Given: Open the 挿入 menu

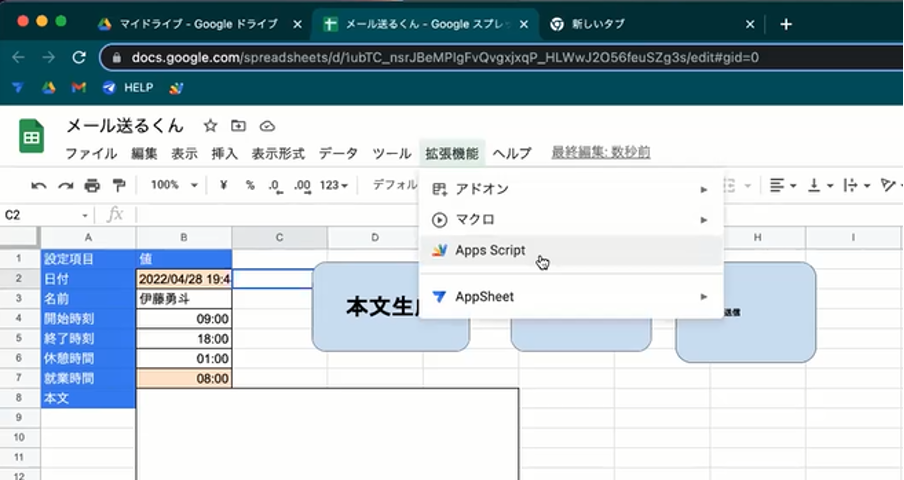Looking at the screenshot, I should tap(225, 153).
